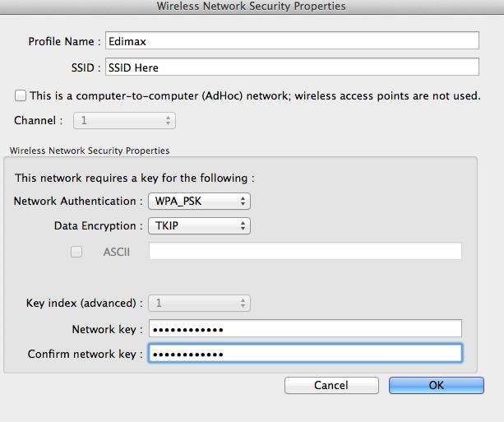Click the Confirm network key field

click(305, 353)
